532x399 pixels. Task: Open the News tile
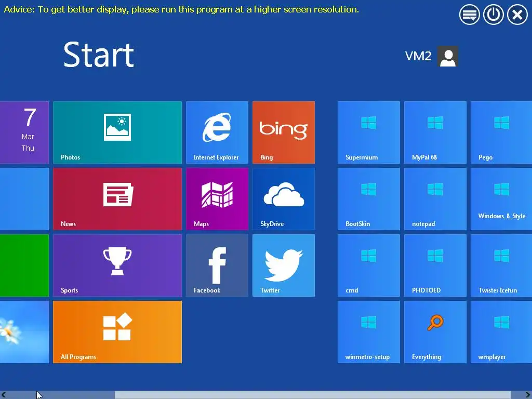117,199
